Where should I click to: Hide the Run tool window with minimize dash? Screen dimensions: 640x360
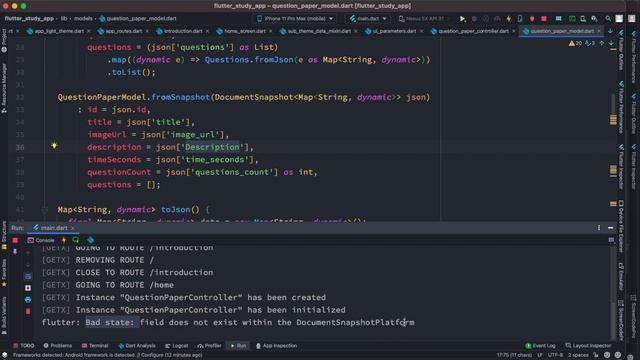click(x=611, y=228)
